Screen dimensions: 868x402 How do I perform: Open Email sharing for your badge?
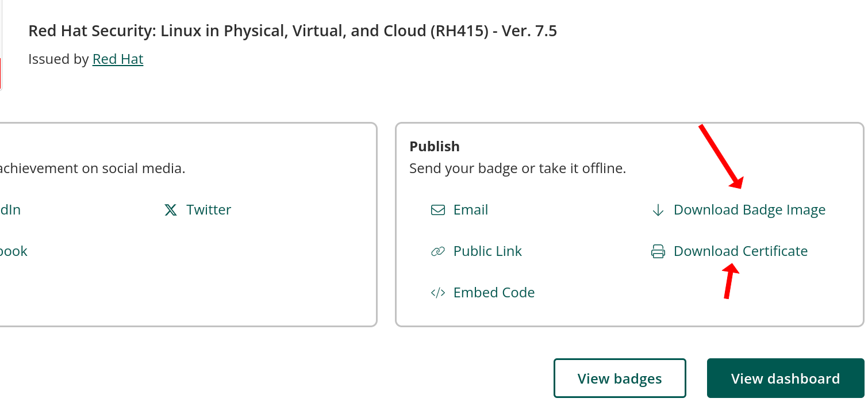click(470, 209)
